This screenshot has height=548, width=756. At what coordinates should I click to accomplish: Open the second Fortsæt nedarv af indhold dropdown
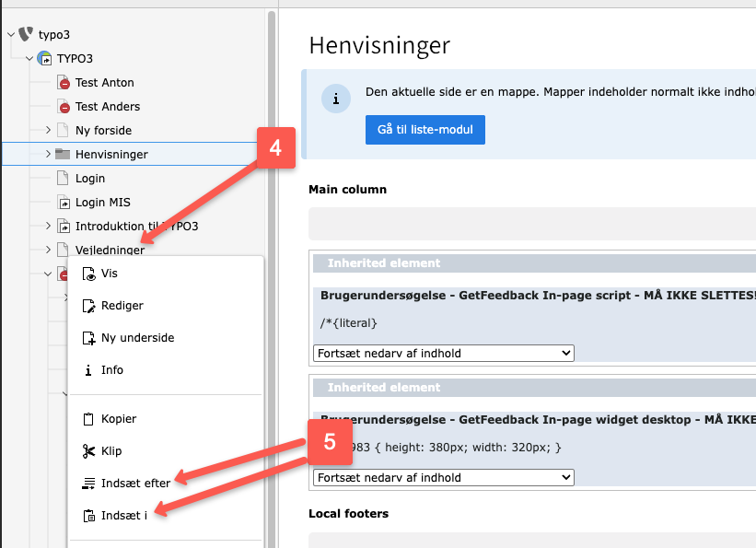coord(443,477)
